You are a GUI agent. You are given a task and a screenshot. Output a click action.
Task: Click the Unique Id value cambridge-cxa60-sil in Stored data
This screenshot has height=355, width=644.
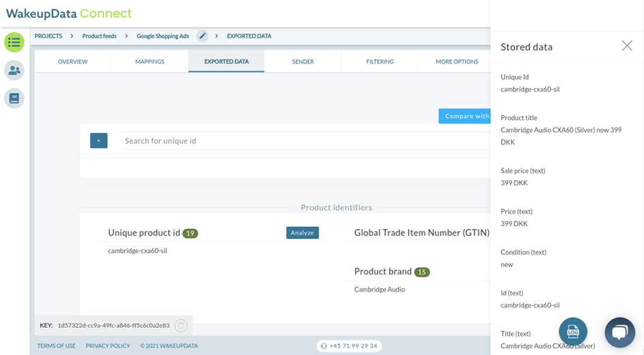pos(530,89)
